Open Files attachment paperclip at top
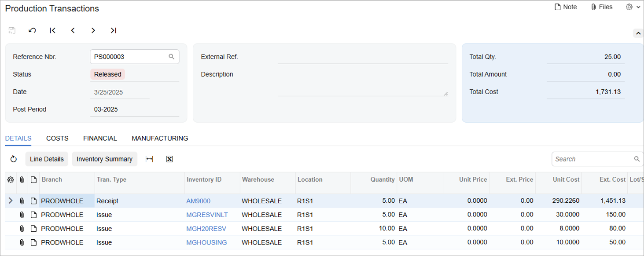Viewport: 644px width, 256px height. (602, 7)
